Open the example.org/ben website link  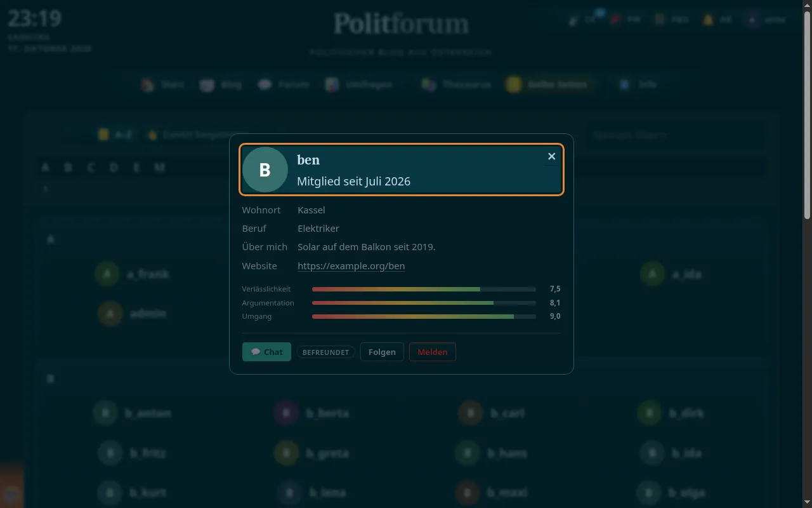coord(351,265)
